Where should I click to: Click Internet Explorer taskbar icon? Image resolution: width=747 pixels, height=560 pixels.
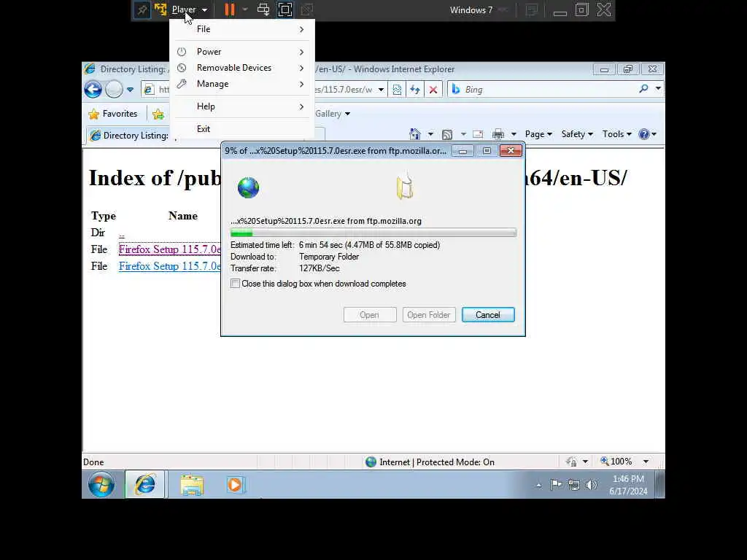point(145,485)
